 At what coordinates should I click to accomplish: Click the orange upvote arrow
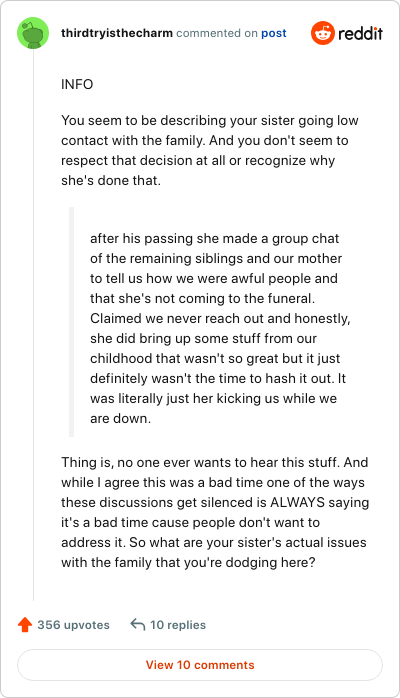click(x=25, y=625)
